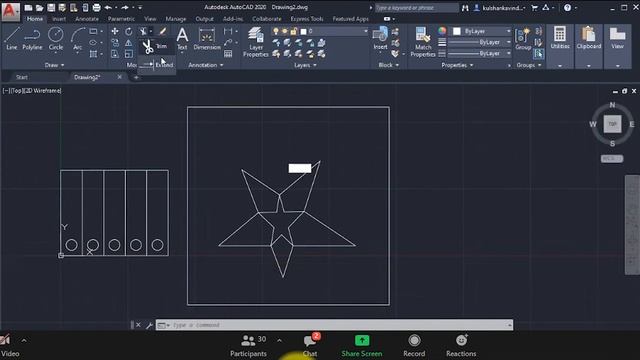Click the command line input field
640x360 pixels.
coord(335,325)
